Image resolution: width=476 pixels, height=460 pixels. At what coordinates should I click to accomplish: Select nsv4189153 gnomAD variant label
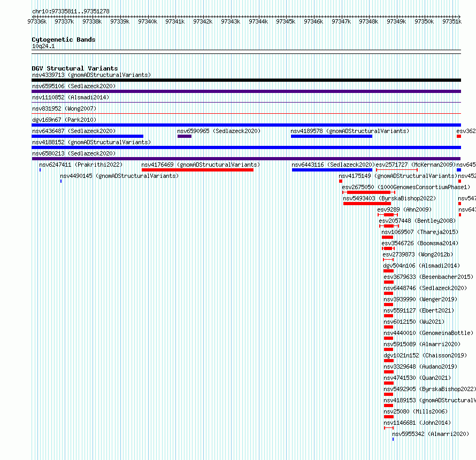click(x=429, y=400)
